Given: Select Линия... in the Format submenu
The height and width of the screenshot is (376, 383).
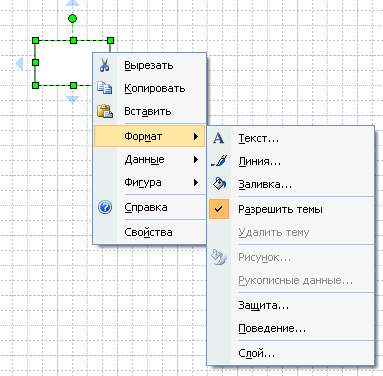Looking at the screenshot, I should click(x=291, y=161).
